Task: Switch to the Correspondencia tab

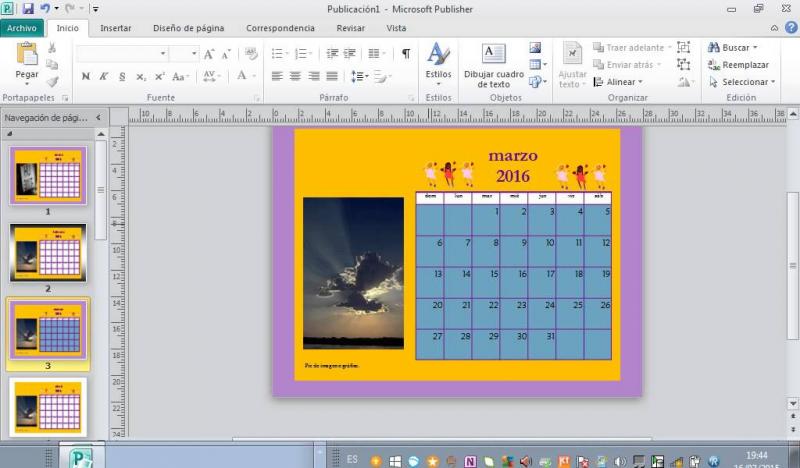Action: [x=280, y=28]
